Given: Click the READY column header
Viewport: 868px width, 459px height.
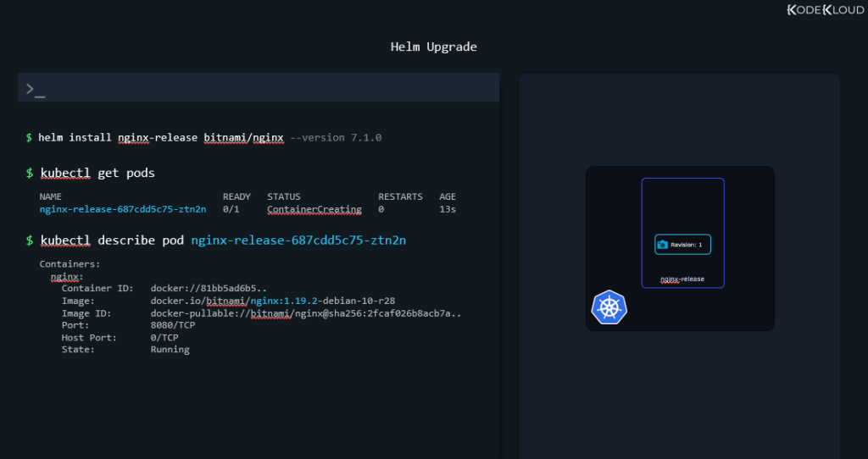Looking at the screenshot, I should point(236,196).
